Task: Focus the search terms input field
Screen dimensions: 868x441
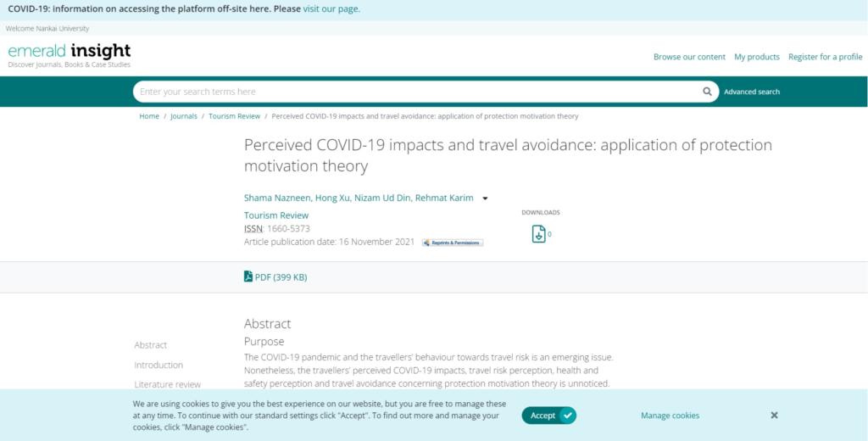Action: [415, 92]
